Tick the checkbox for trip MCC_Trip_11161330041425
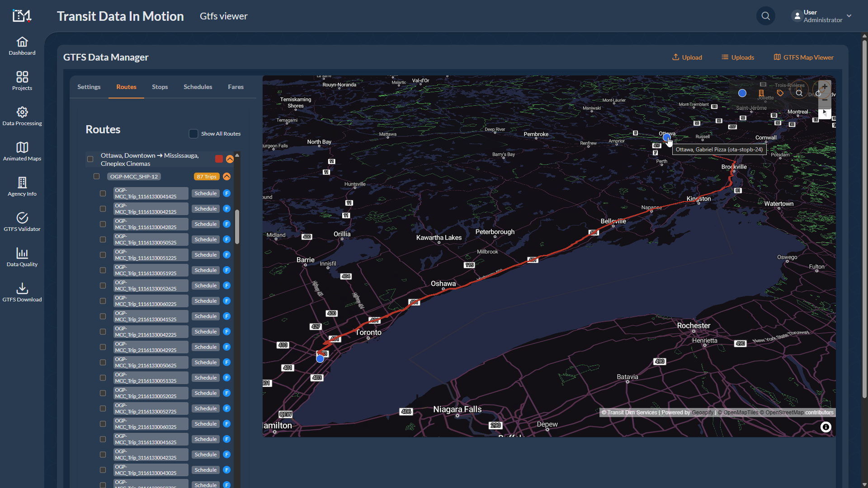 pos(103,193)
